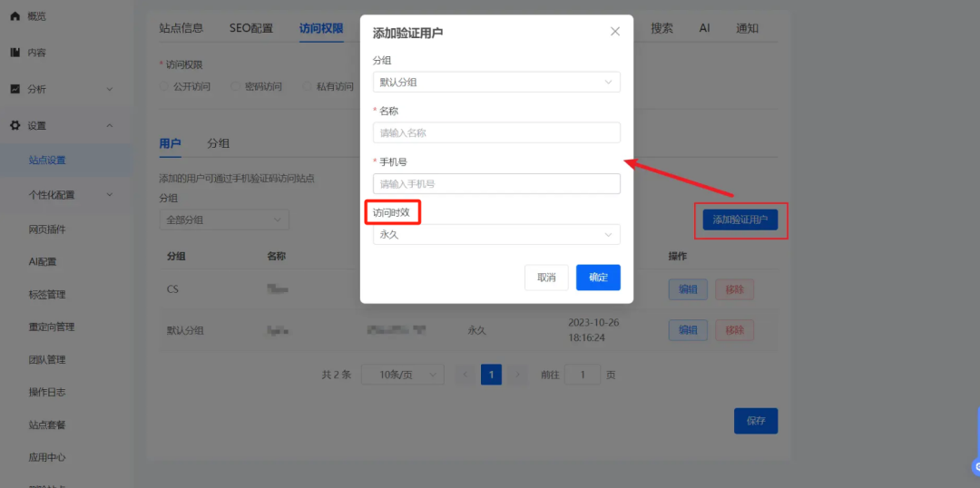This screenshot has width=980, height=488.
Task: Open the 10条/页 page size dropdown
Action: coord(403,375)
